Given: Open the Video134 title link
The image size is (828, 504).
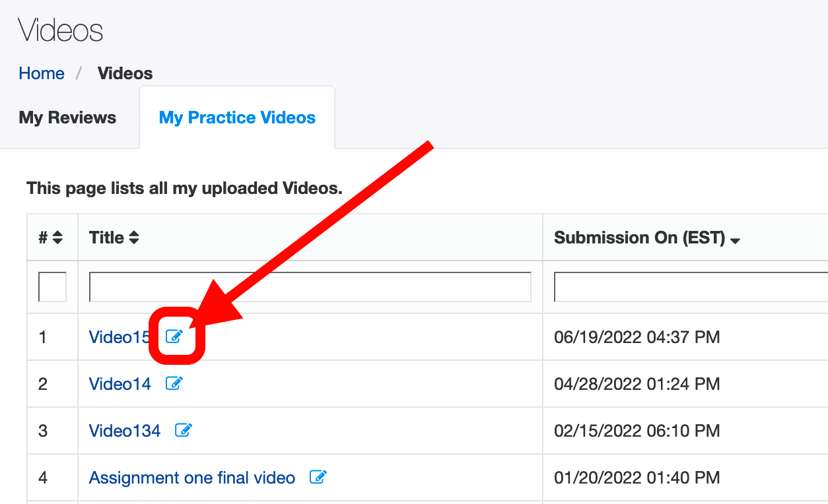Looking at the screenshot, I should tap(124, 430).
